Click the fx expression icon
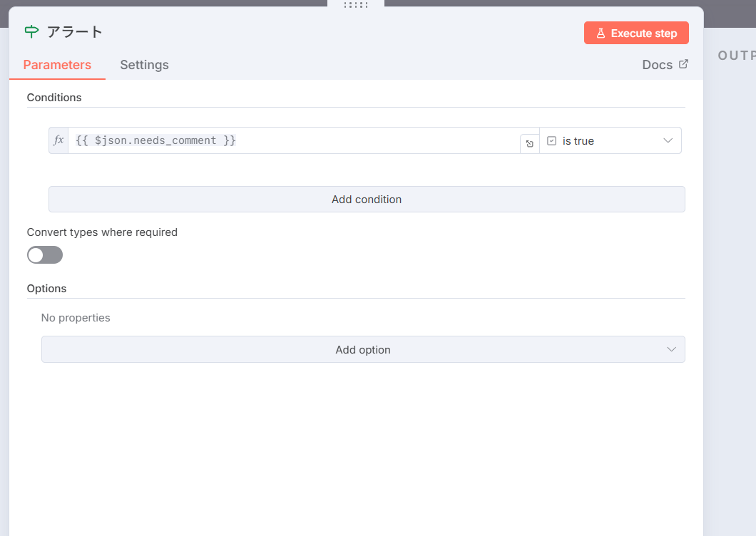Viewport: 756px width, 536px height. [x=58, y=140]
